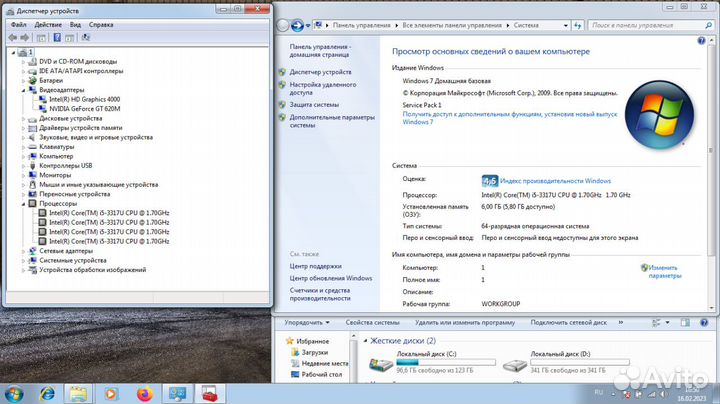This screenshot has width=720, height=404.
Task: Click the address bar refresh icon
Action: tap(577, 26)
